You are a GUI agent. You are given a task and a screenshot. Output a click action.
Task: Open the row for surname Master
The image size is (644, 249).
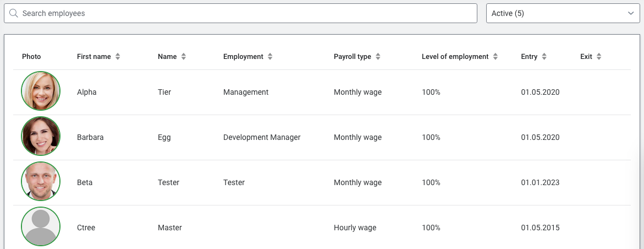click(x=169, y=228)
